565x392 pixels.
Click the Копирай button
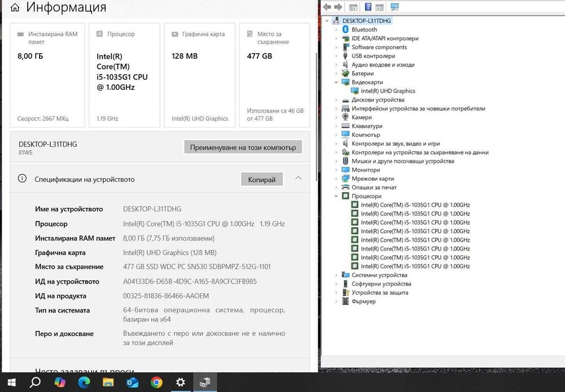262,180
